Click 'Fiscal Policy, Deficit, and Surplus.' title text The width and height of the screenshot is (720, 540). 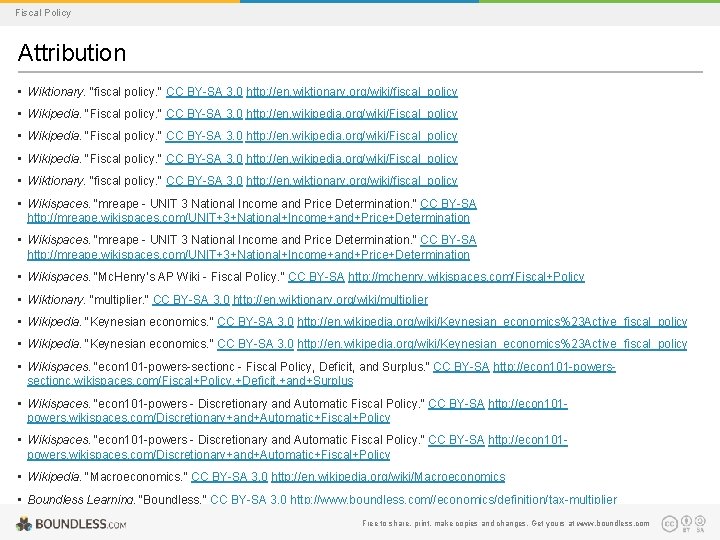tap(338, 367)
